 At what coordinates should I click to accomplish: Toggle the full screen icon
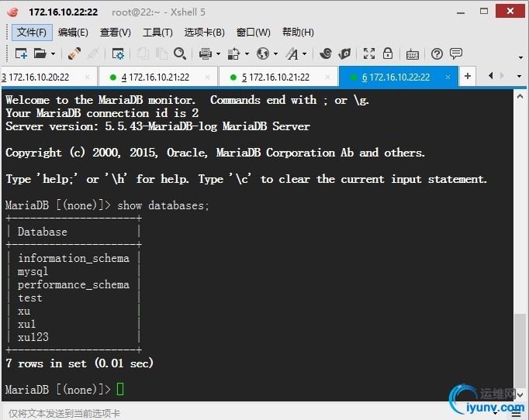pos(369,53)
